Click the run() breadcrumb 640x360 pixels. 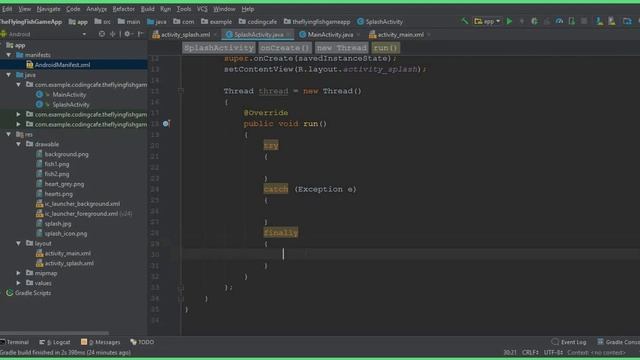385,48
